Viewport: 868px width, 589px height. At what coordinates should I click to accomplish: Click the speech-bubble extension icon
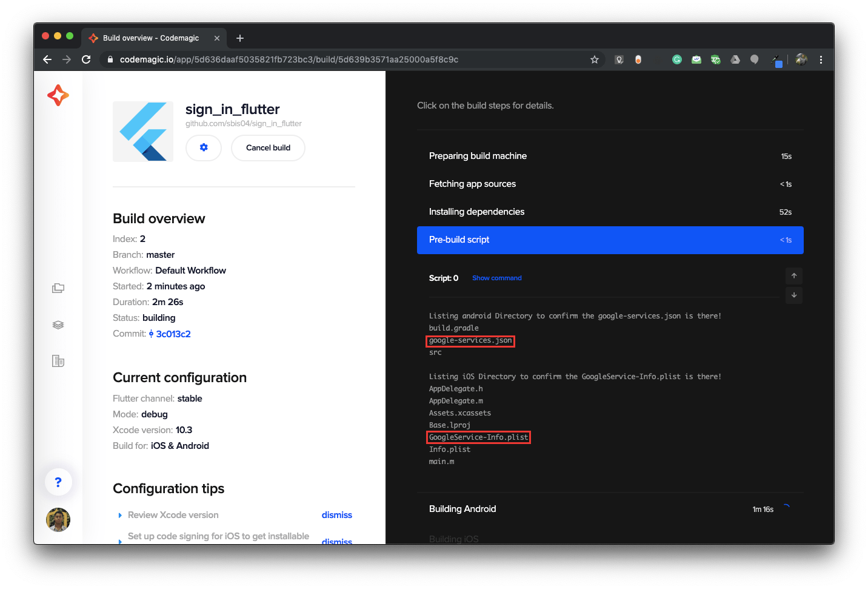(x=755, y=59)
